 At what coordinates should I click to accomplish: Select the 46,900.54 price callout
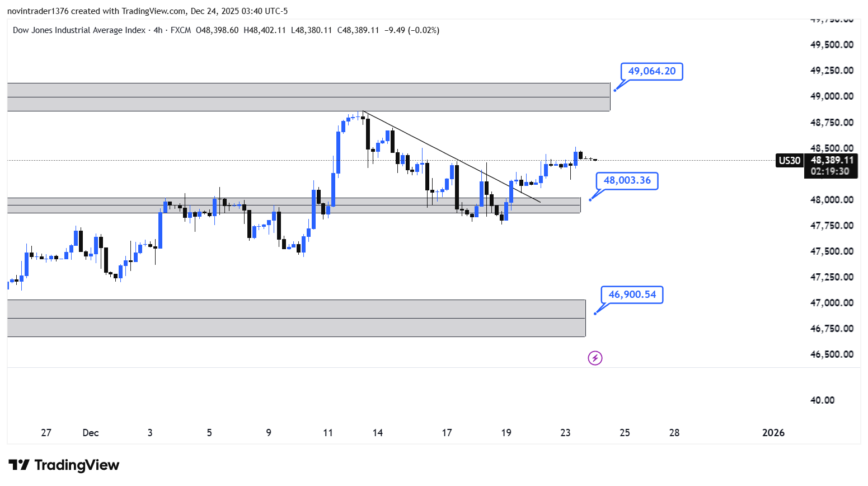[x=632, y=295]
